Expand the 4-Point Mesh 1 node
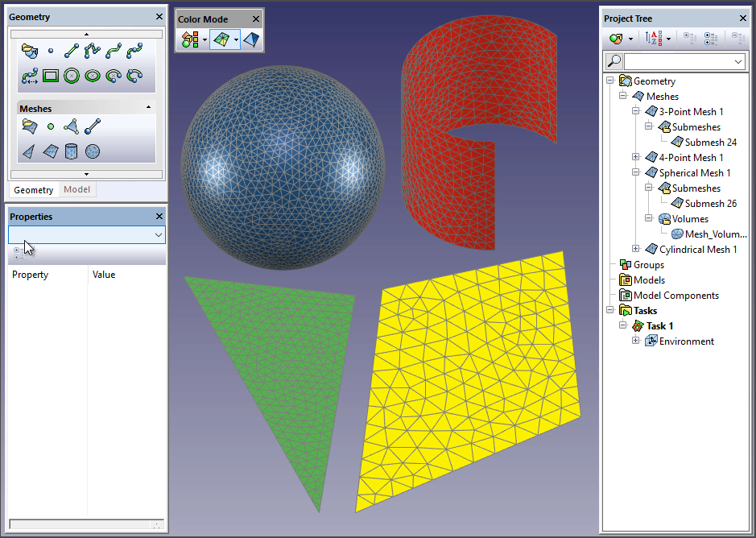The height and width of the screenshot is (538, 756). coord(636,158)
